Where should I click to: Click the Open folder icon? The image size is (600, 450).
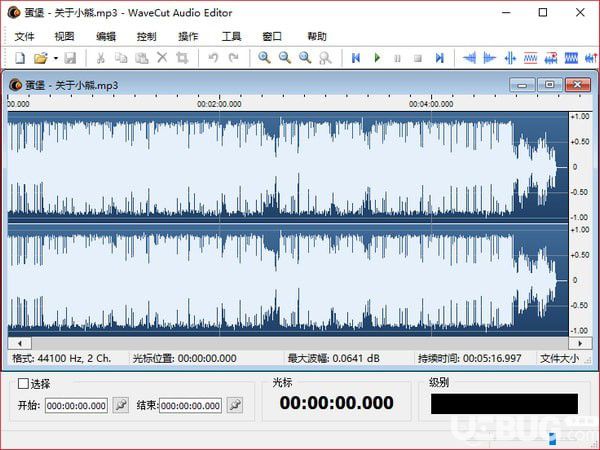pyautogui.click(x=40, y=58)
